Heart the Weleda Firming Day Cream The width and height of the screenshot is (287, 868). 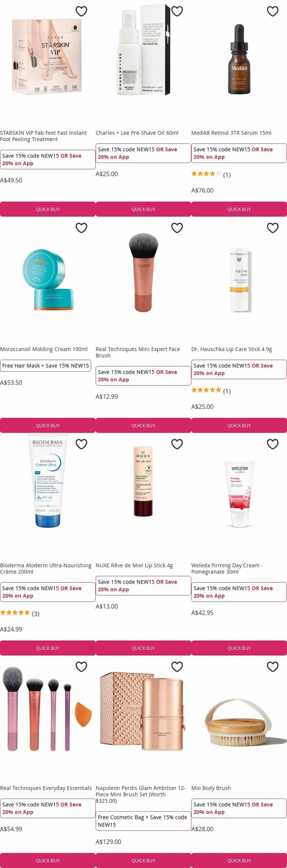pos(273,444)
